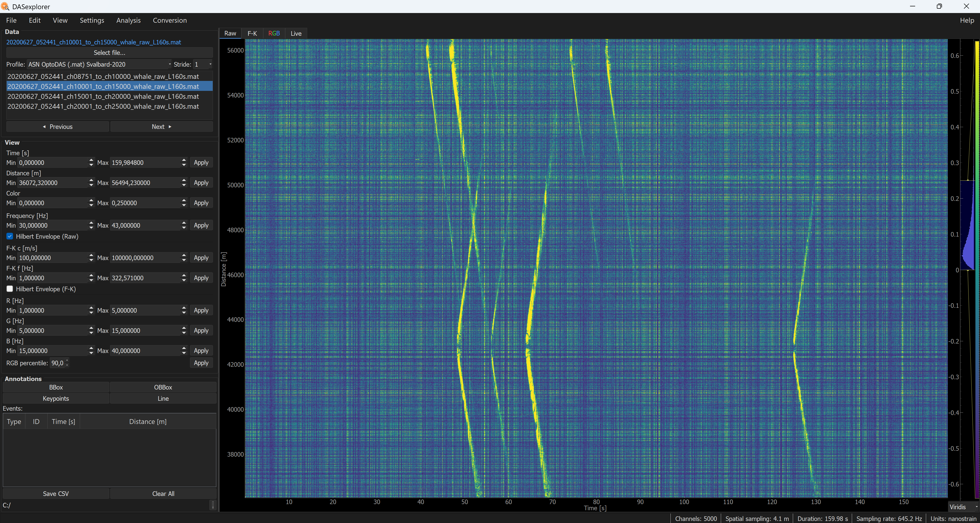
Task: Click the viridis colorbar gradient strip
Action: 977,269
